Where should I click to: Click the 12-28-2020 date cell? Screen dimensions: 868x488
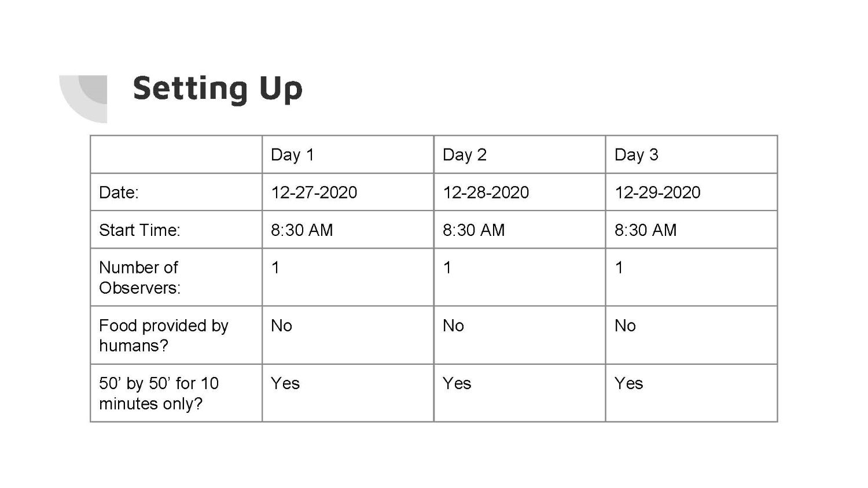(x=519, y=192)
